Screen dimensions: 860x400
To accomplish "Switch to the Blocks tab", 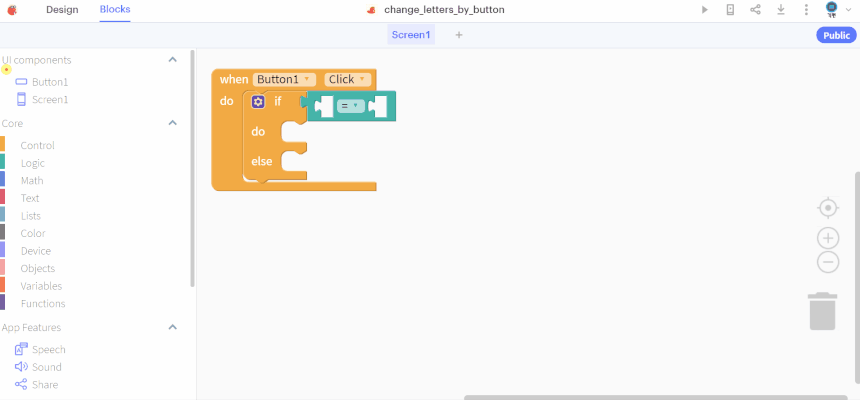I will pos(115,10).
